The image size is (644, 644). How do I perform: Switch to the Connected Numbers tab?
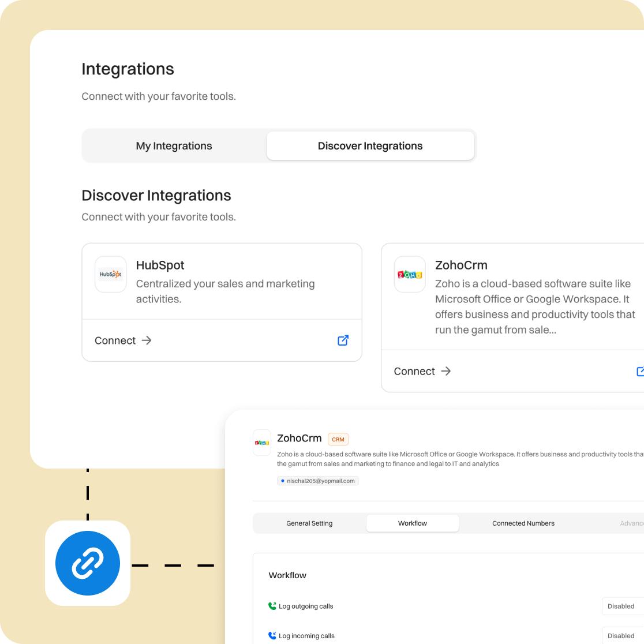coord(523,523)
